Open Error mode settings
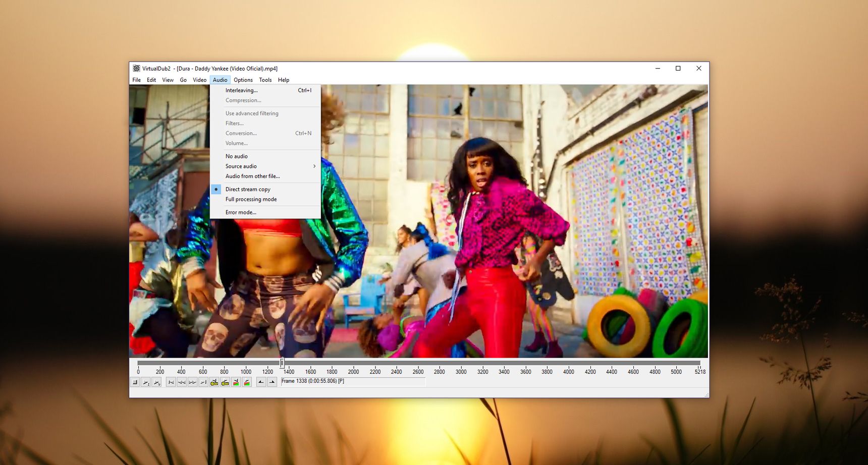 coord(265,212)
